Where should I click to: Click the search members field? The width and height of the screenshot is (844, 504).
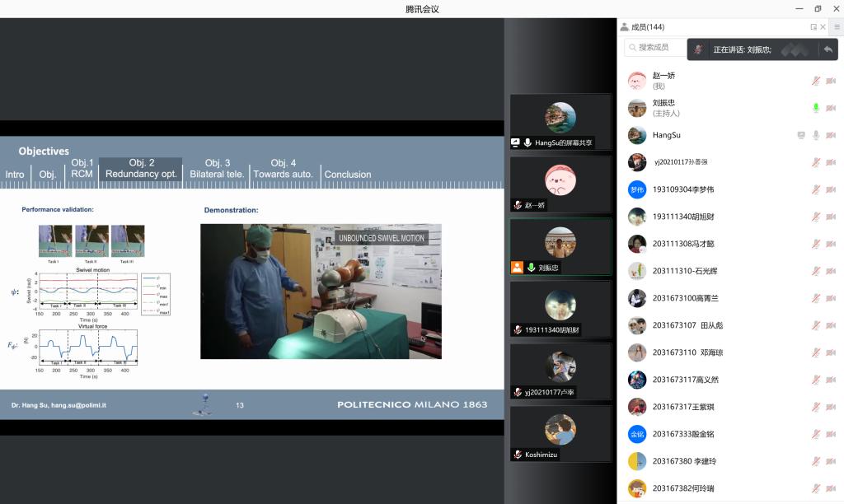[655, 48]
